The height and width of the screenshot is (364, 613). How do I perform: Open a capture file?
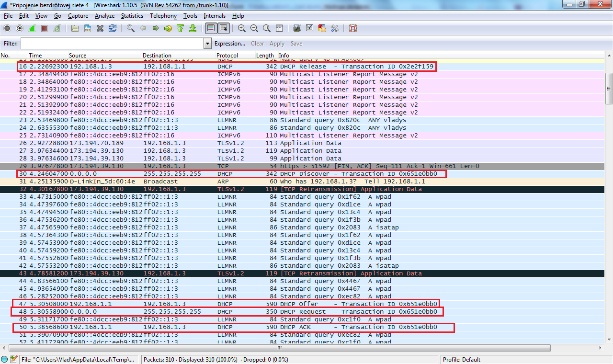[x=75, y=28]
